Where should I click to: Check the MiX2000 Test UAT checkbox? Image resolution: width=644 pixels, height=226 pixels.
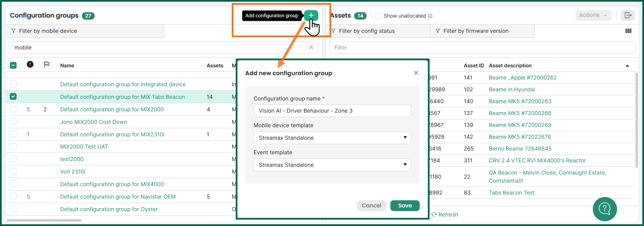pos(13,146)
